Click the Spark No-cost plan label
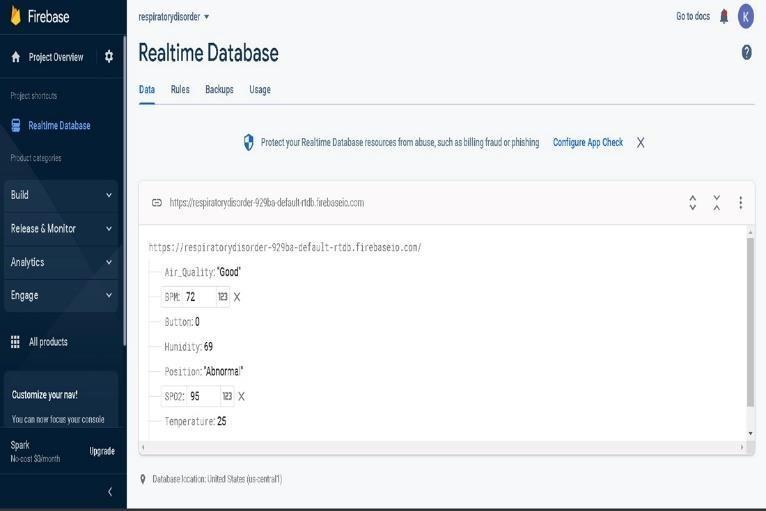Image resolution: width=766 pixels, height=511 pixels. point(35,451)
